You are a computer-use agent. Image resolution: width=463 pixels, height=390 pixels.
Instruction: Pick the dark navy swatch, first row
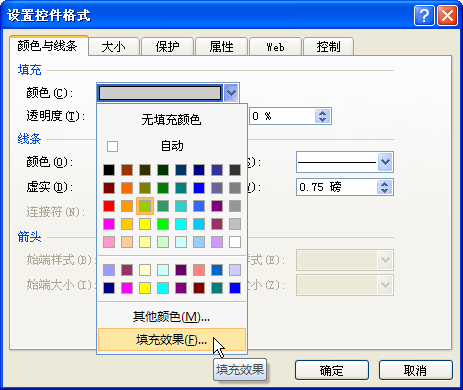(x=199, y=170)
